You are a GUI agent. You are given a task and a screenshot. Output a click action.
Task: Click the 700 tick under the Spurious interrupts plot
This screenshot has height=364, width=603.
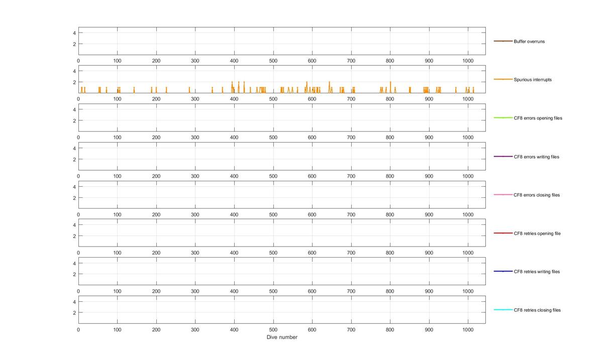click(x=351, y=99)
